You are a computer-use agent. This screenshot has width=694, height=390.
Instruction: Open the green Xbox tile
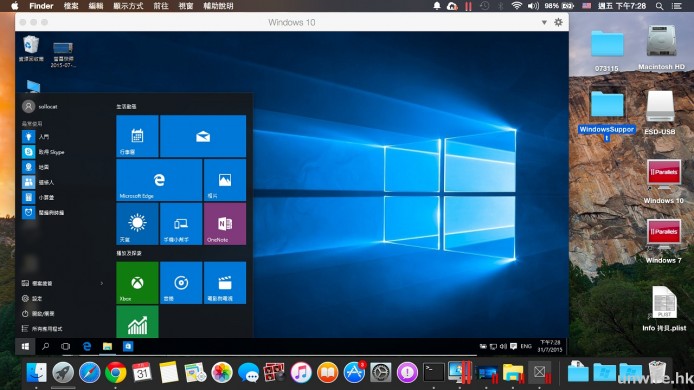(137, 282)
